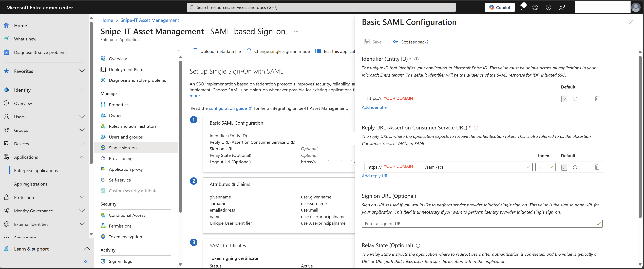
Task: Delete the Reply URL entry with trash icon
Action: pos(597,167)
